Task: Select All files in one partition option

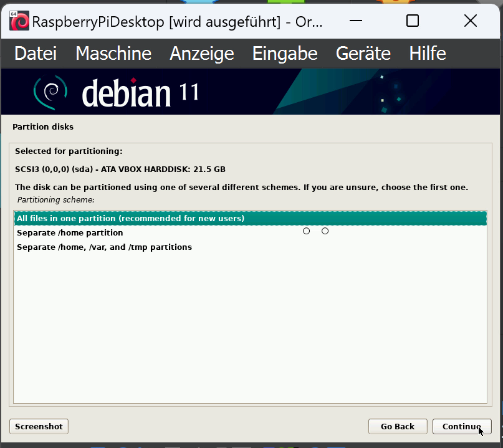Action: 250,218
